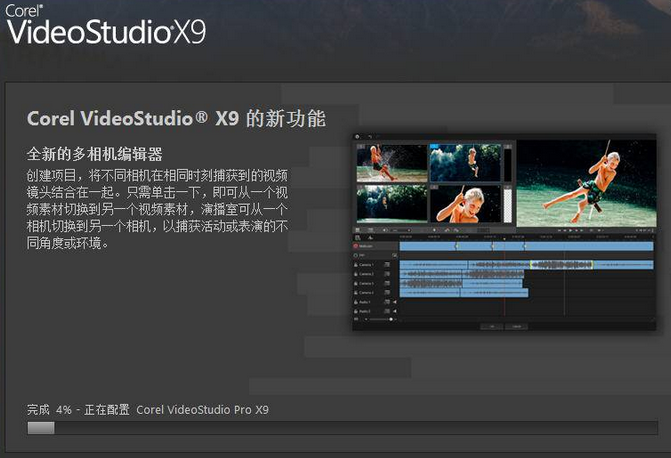Viewport: 671px width, 458px height.
Task: Click the Corel VideoStudio X9 logo
Action: coord(106,25)
